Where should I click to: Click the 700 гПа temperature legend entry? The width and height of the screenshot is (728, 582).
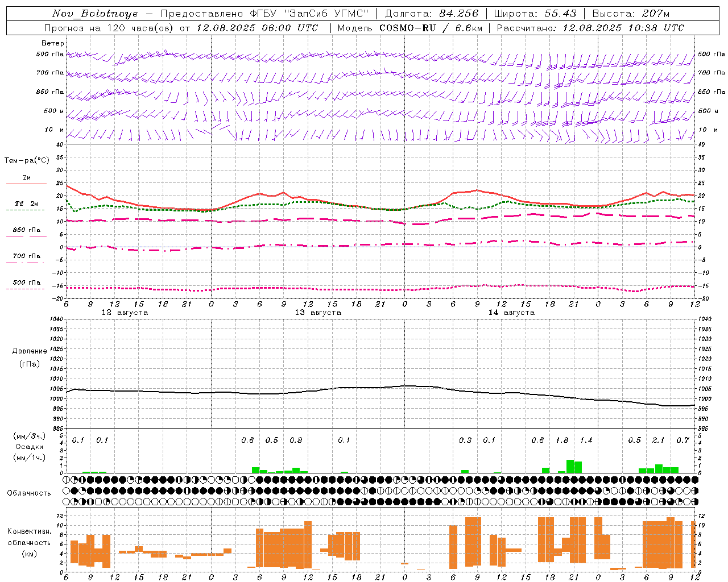coord(27,256)
